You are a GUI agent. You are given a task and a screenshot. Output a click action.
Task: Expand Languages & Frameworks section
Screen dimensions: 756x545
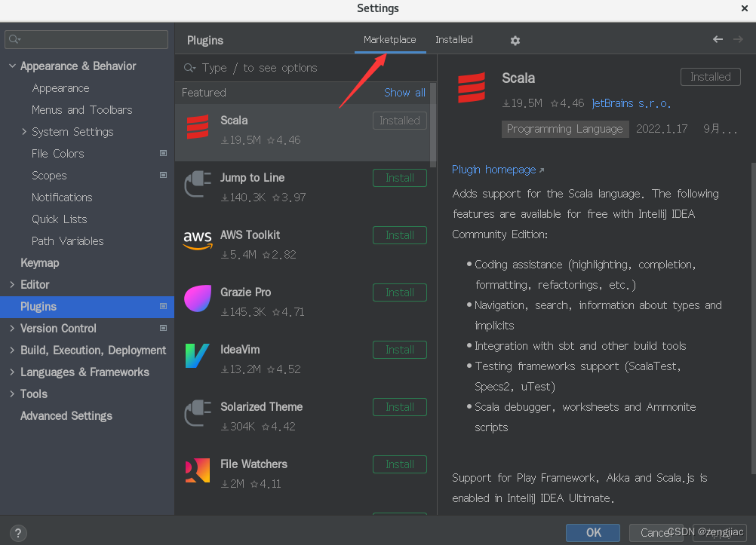13,372
